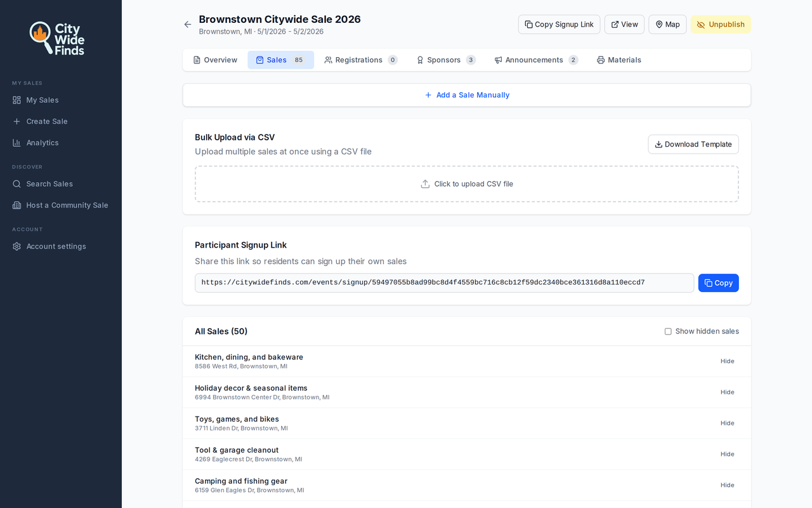This screenshot has height=508, width=812.
Task: Click the Search Sales magnifier icon
Action: coord(16,184)
